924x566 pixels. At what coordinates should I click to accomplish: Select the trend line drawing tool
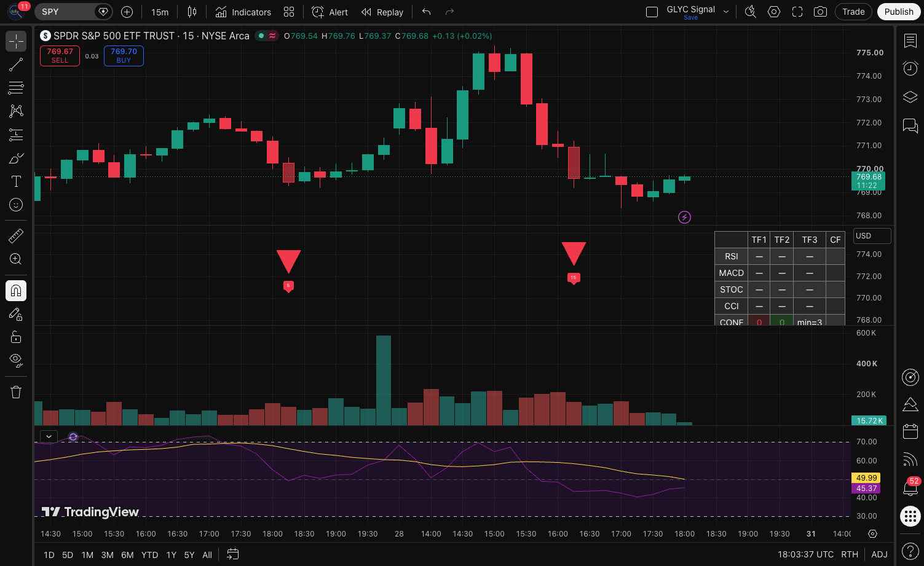16,65
